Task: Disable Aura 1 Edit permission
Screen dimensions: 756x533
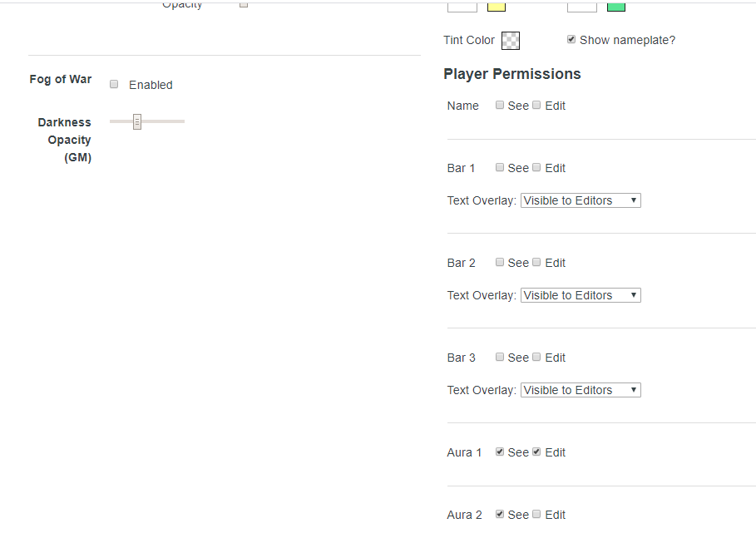Action: click(536, 452)
